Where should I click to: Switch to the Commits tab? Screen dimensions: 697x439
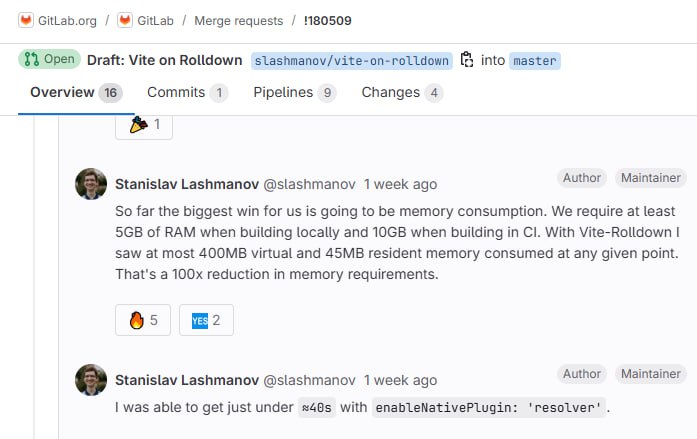pos(187,92)
